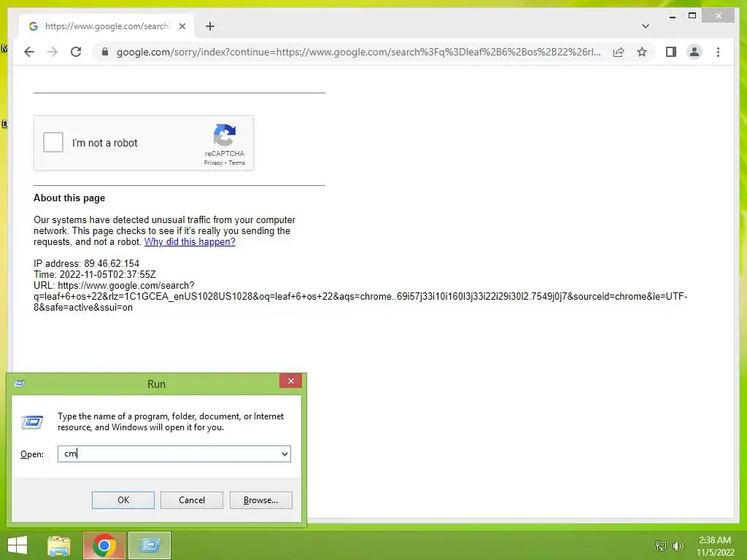Click the IP address 89.46.62.154 line
Image resolution: width=747 pixels, height=560 pixels.
[86, 263]
